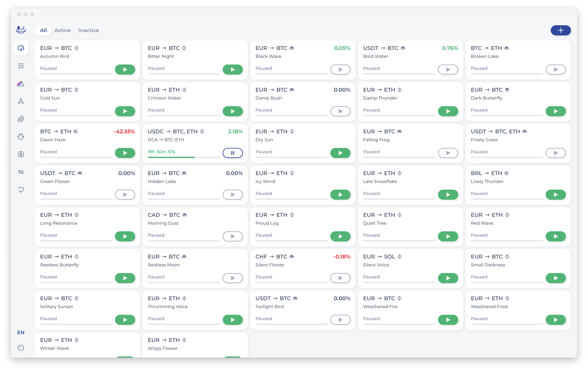The width and height of the screenshot is (588, 371).
Task: Start the Dark Butterfly bot
Action: pos(555,111)
